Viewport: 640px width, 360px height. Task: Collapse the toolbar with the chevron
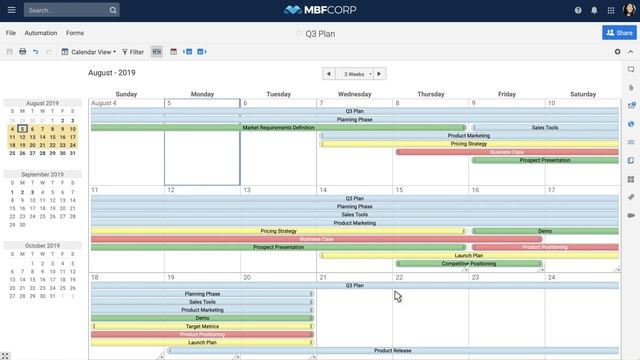point(631,52)
